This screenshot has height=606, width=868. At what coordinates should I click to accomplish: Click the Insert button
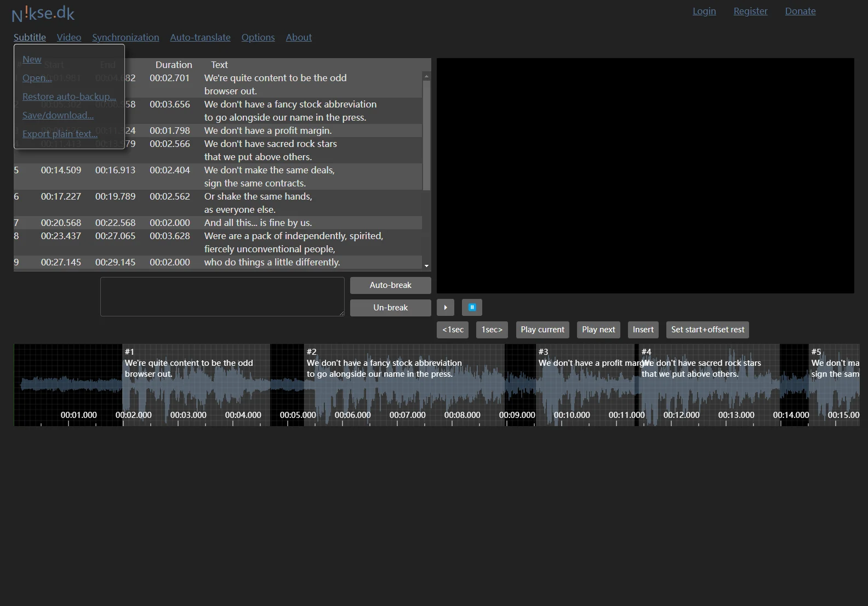(643, 330)
